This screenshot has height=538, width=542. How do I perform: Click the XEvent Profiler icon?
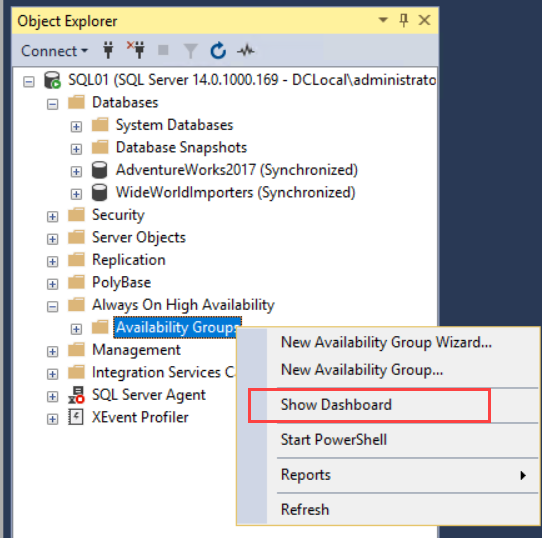(x=76, y=417)
